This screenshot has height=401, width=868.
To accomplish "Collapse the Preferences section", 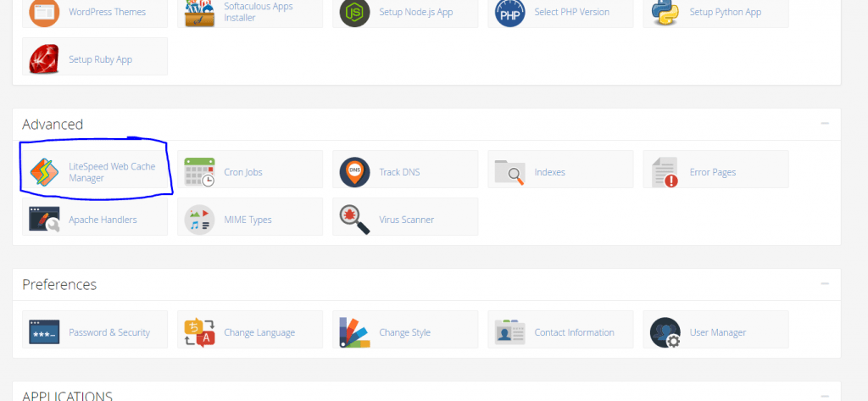I will coord(825,284).
